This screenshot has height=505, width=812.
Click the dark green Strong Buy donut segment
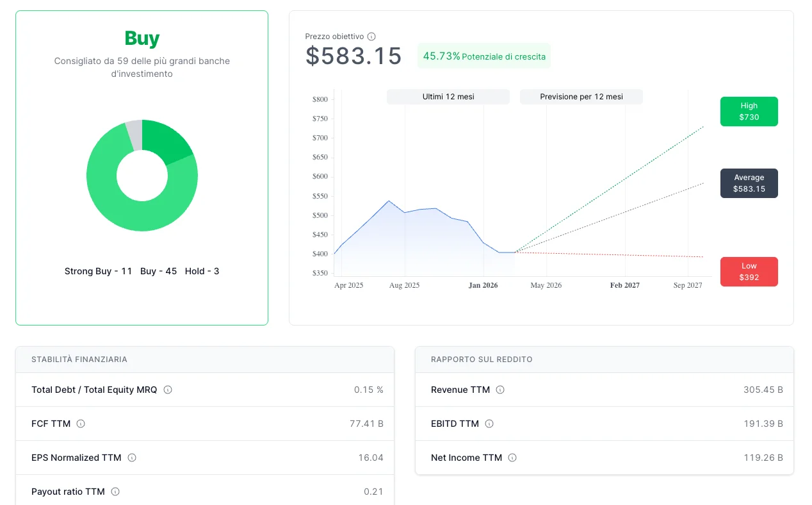pyautogui.click(x=165, y=140)
